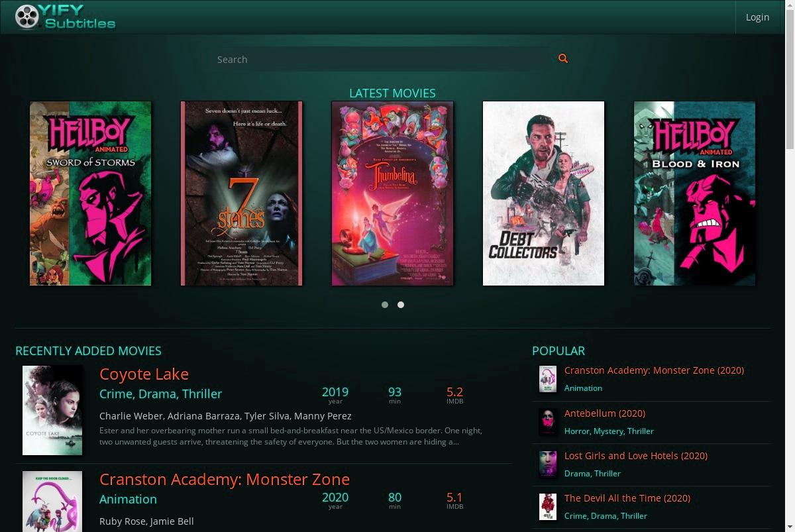Click Drama, Thriller under Lost Girls

pos(592,474)
